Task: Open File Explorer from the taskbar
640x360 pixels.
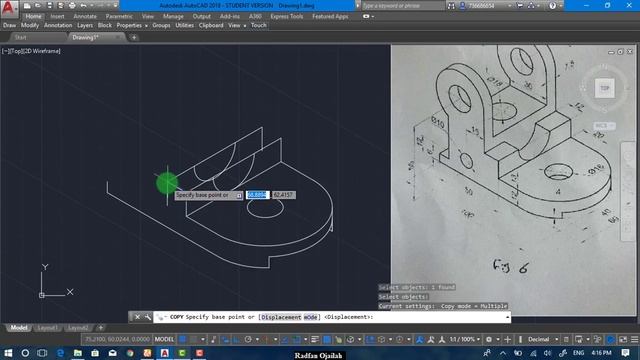Action: pos(78,353)
